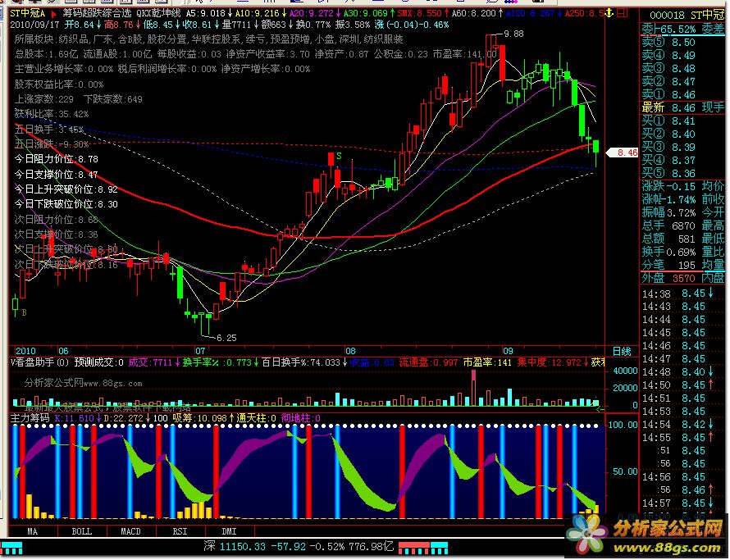Image resolution: width=730 pixels, height=560 pixels.
Task: Click the 获利比率:35.42% line
Action: pos(52,114)
